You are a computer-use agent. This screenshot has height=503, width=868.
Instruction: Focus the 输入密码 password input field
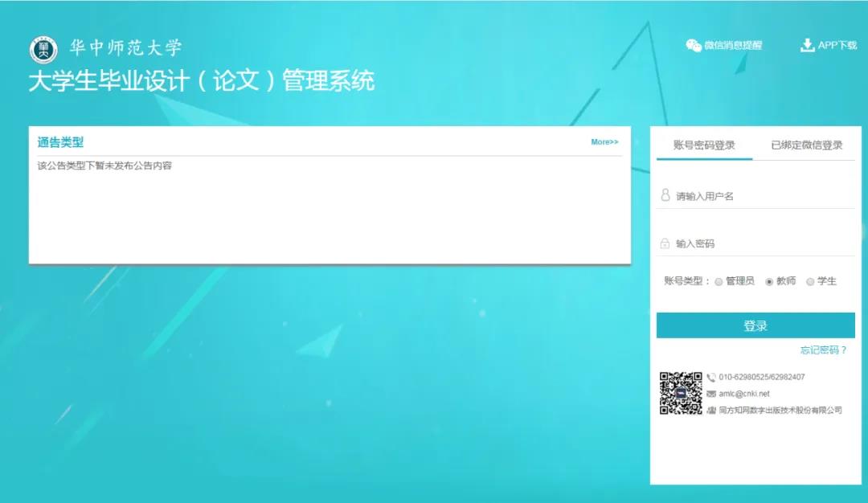pos(759,243)
